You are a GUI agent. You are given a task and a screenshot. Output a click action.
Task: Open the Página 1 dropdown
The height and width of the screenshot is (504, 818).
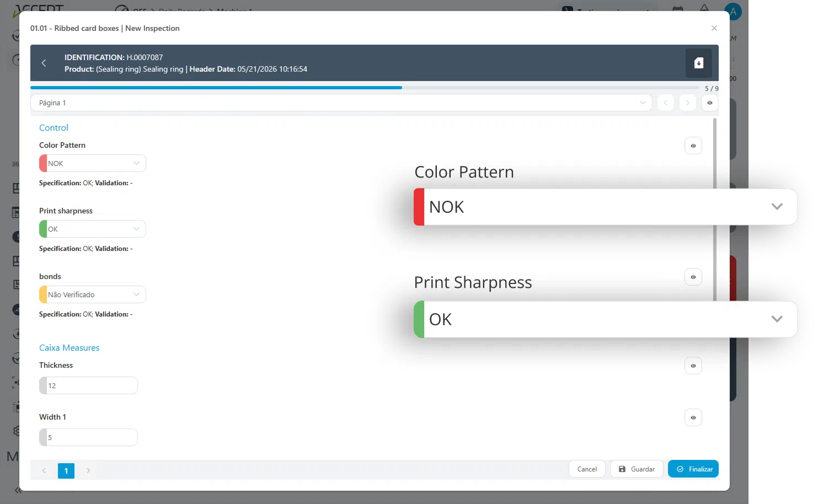point(341,103)
